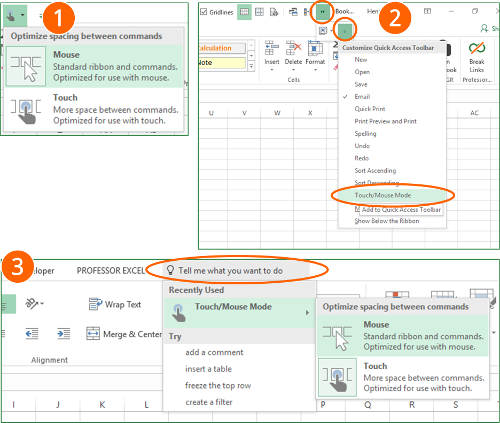The height and width of the screenshot is (423, 500).
Task: Select the Page Layout view icon
Action: 274,12
